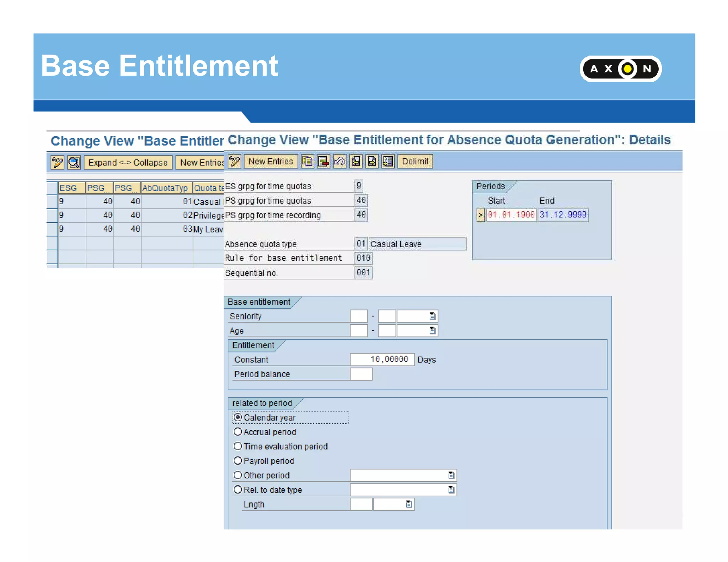
Task: Click the period selector arrow beside start date
Action: tap(481, 215)
